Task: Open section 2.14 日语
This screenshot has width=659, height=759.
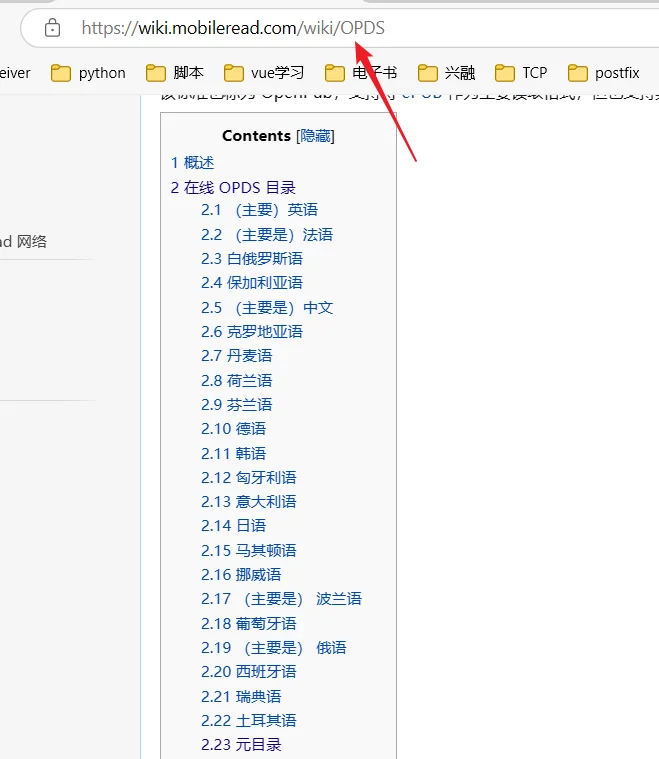Action: 233,526
